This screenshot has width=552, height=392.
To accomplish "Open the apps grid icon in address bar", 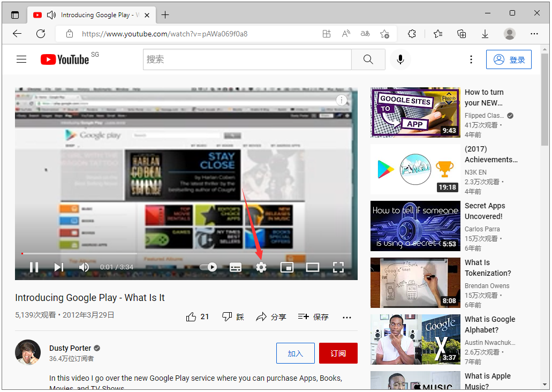I will click(x=327, y=34).
